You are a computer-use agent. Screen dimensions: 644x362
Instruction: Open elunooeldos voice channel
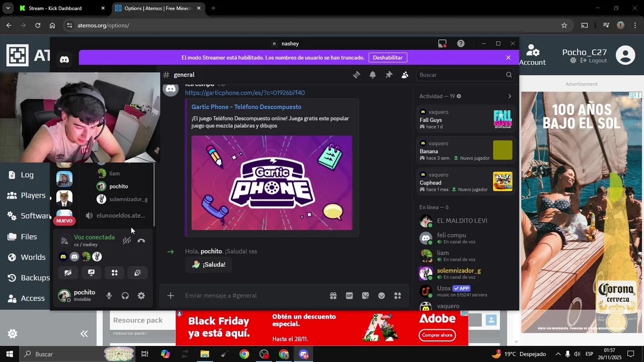117,215
